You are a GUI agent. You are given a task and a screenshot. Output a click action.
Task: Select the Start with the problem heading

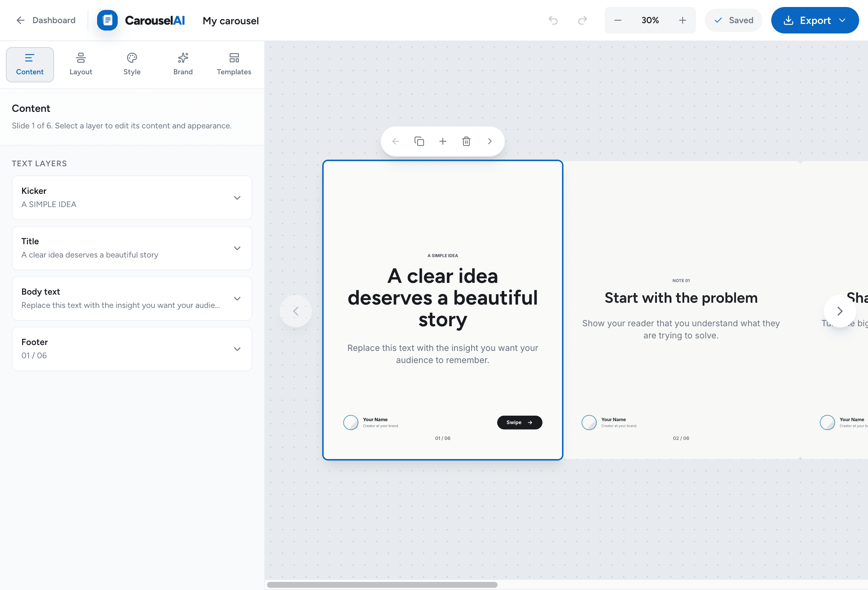click(681, 298)
